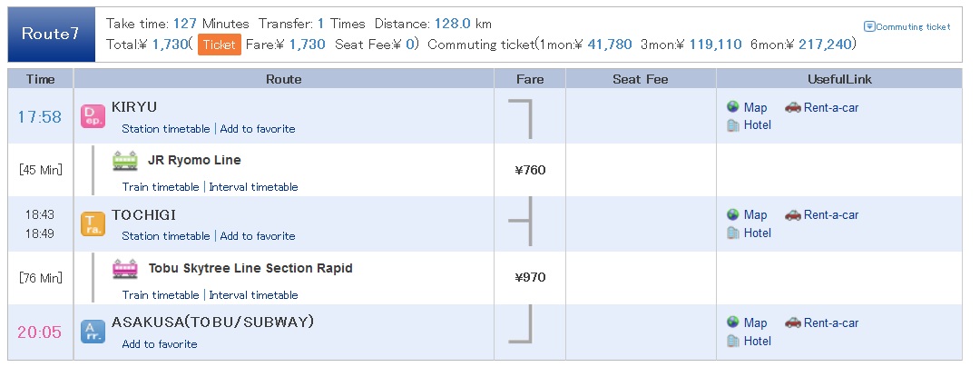Expand the Commuting ticket dropdown
The height and width of the screenshot is (367, 980).
tap(906, 27)
